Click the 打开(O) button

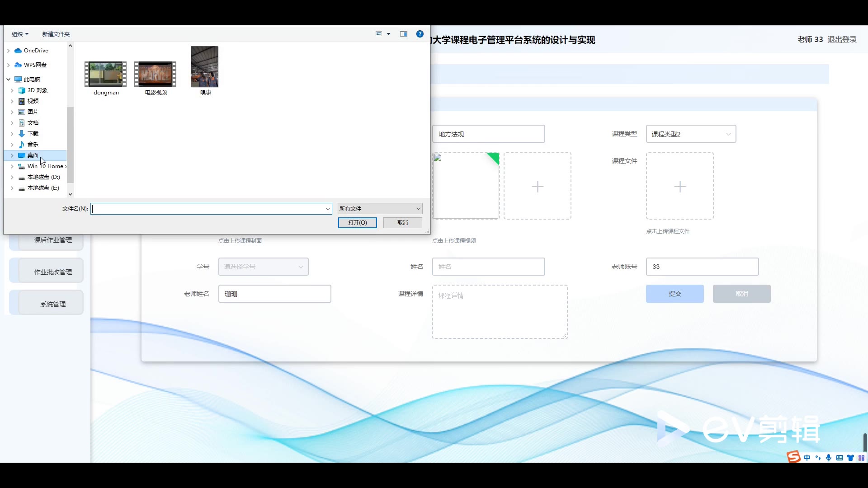tap(357, 223)
